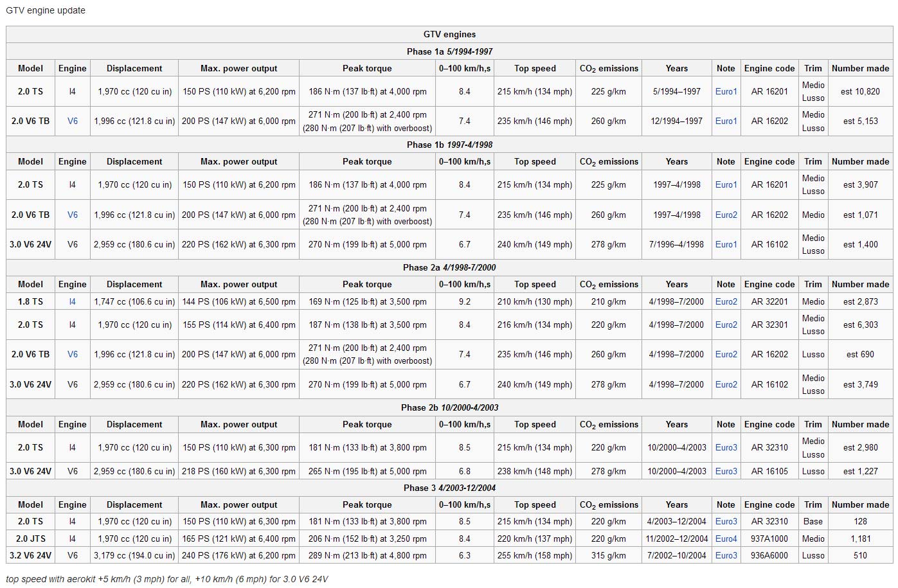
Task: Click the '5/1994–1997' years cell
Action: [676, 91]
